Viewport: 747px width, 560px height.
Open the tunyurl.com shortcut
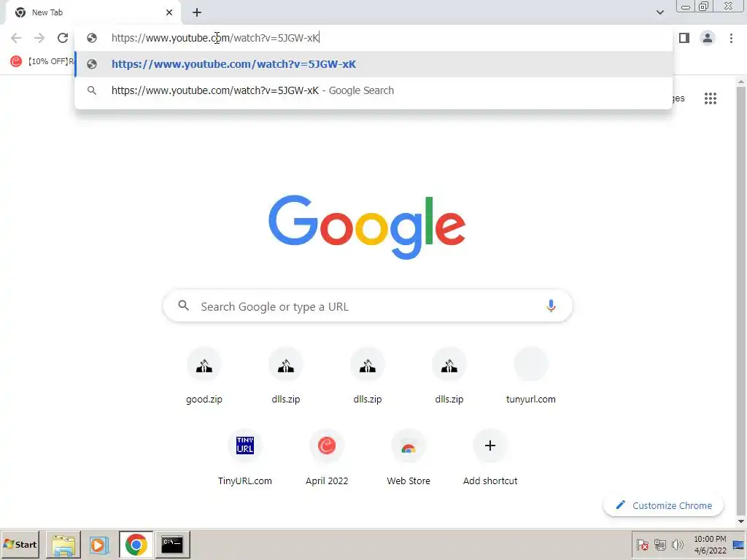point(531,376)
